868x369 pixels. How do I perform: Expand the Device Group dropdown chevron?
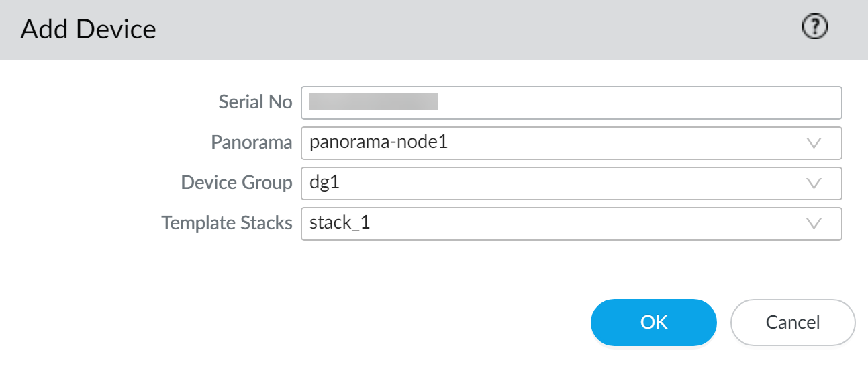(814, 183)
